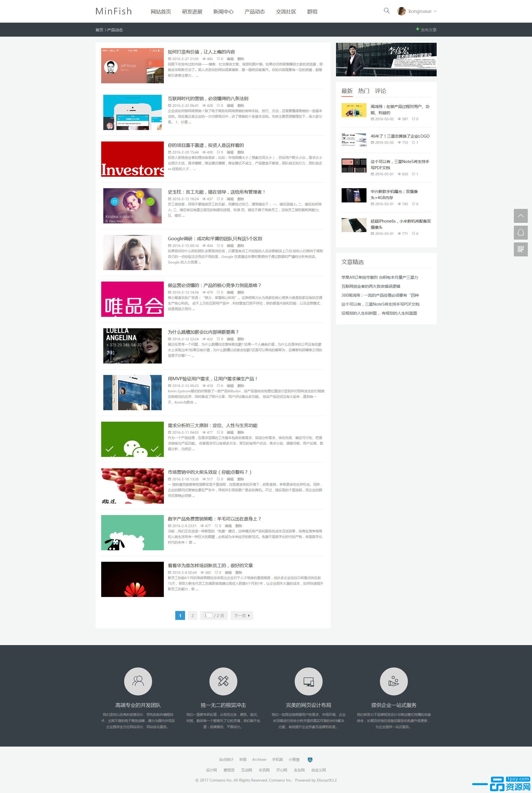Click 删除 for the 市场营销中的火柴头效应 article

pos(240,479)
